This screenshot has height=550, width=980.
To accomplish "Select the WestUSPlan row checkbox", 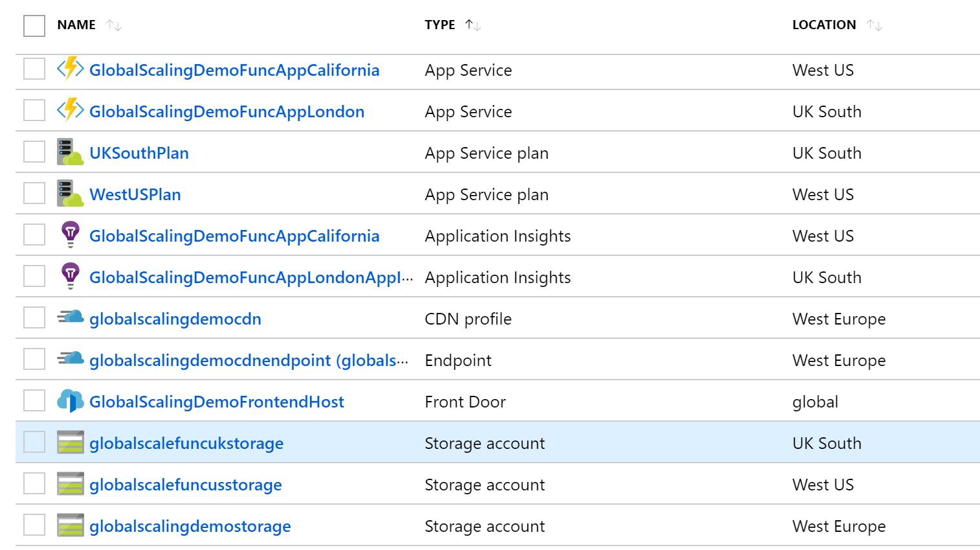I will tap(34, 193).
